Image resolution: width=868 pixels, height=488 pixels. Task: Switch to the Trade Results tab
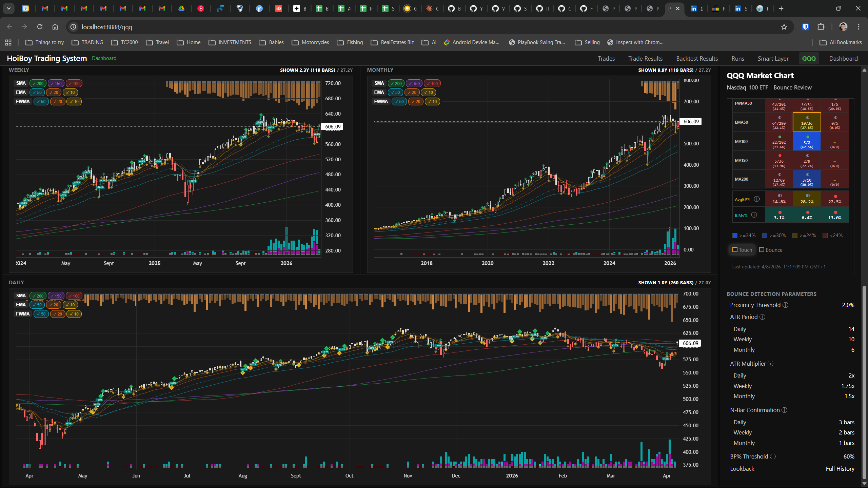pyautogui.click(x=645, y=58)
